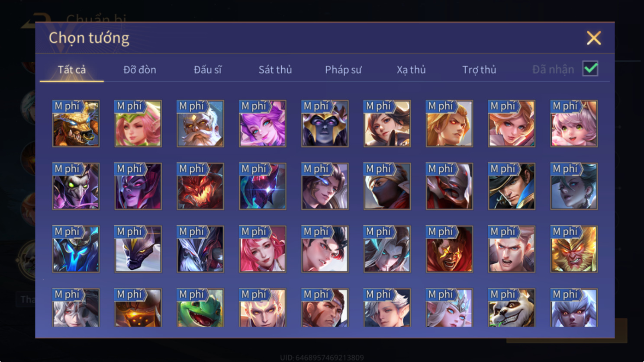Pick the green frog hero portrait

pyautogui.click(x=200, y=308)
